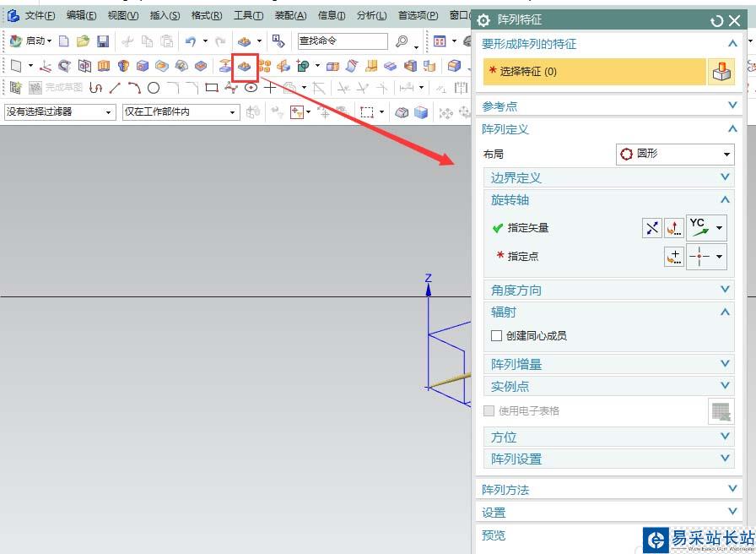Click the pattern geometry grid icon
The height and width of the screenshot is (554, 756).
264,66
